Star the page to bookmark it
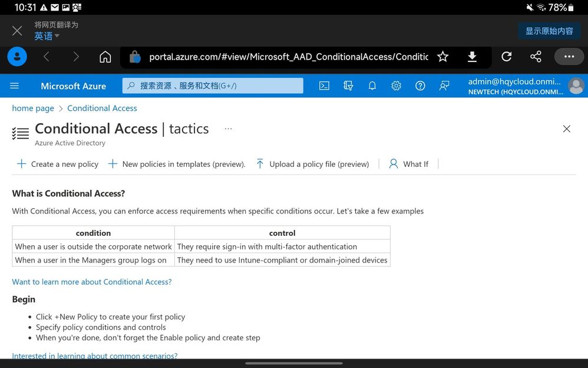Viewport: 588px width, 368px height. 442,57
